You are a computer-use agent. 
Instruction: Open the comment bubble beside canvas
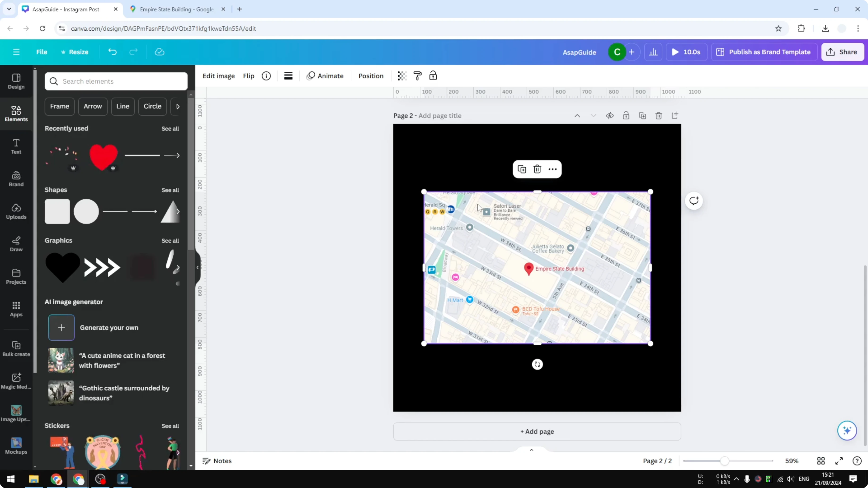pyautogui.click(x=694, y=201)
